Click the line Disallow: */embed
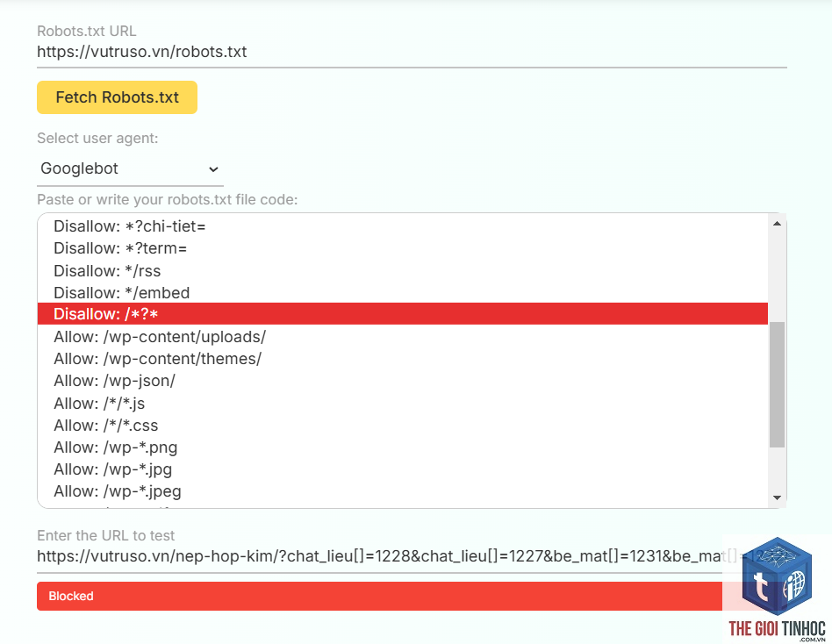Viewport: 832px width, 644px height. [121, 293]
